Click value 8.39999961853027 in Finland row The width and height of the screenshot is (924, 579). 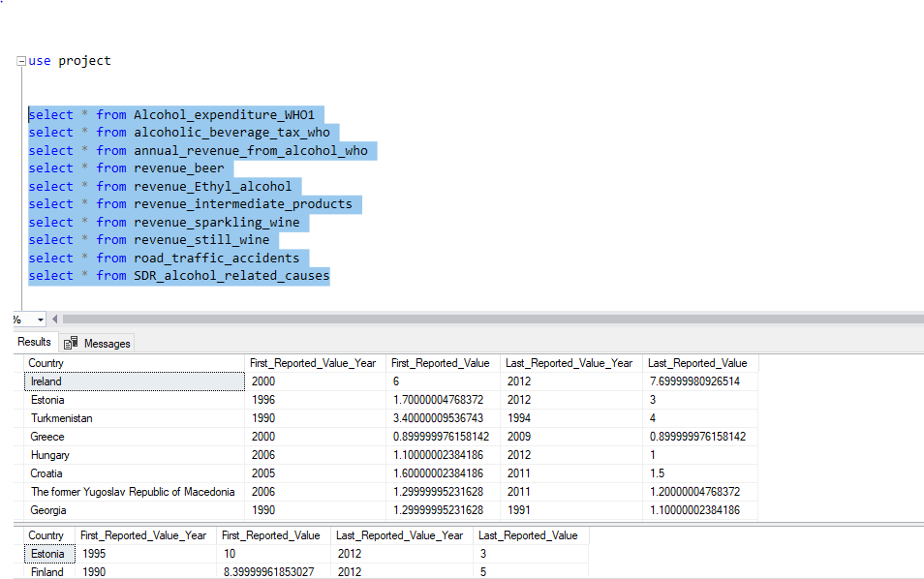273,572
